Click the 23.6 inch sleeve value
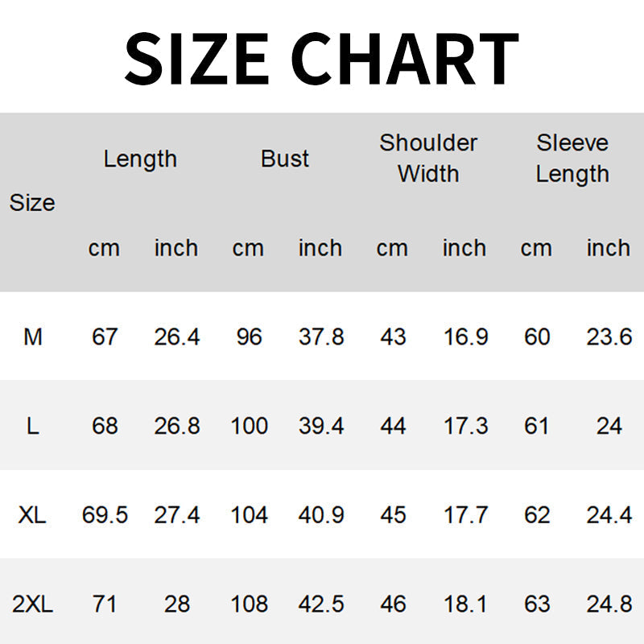The width and height of the screenshot is (644, 644). coord(609,336)
